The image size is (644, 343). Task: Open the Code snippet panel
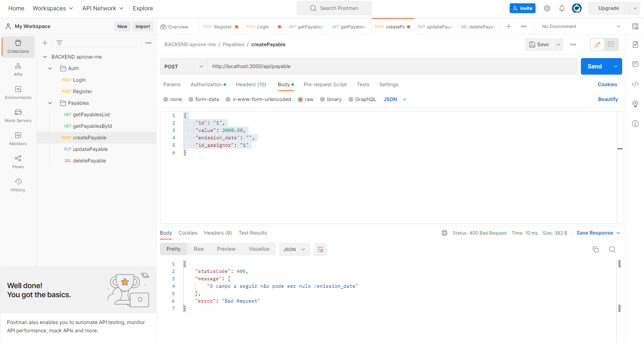[635, 84]
